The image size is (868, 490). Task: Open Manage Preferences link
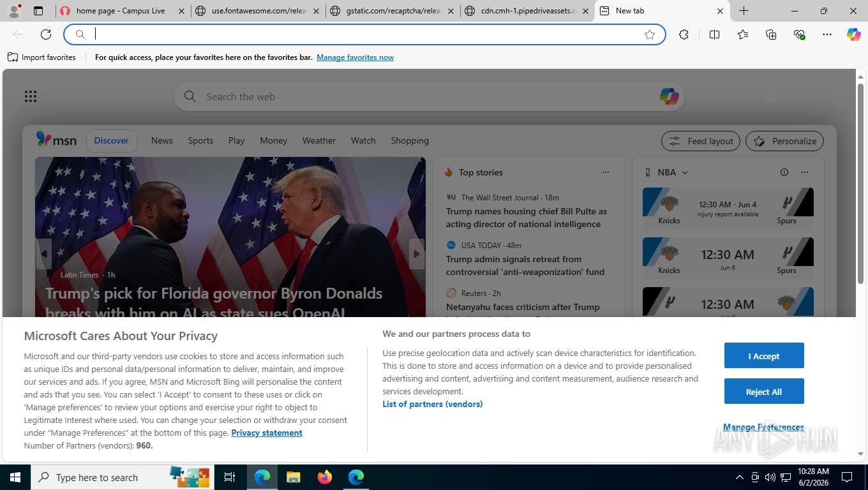click(763, 427)
